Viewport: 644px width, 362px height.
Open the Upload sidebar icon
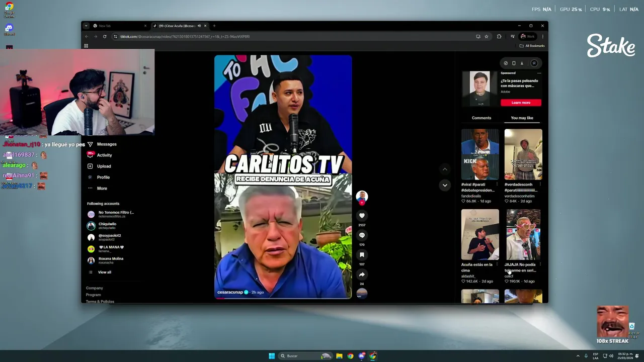(x=90, y=166)
